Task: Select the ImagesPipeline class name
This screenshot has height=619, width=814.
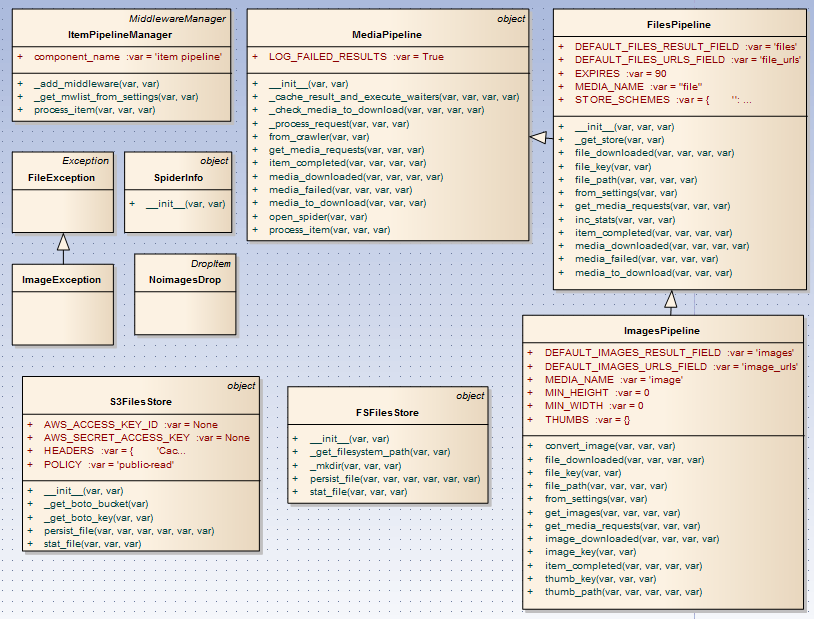Action: [x=661, y=330]
